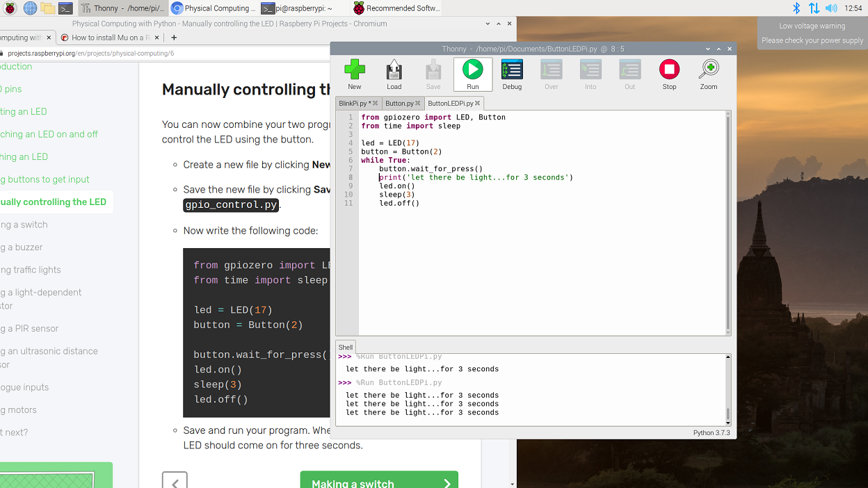Switch to Physical Computing Chromium taskbar entry
Viewport: 868px width, 488px height.
[x=214, y=8]
